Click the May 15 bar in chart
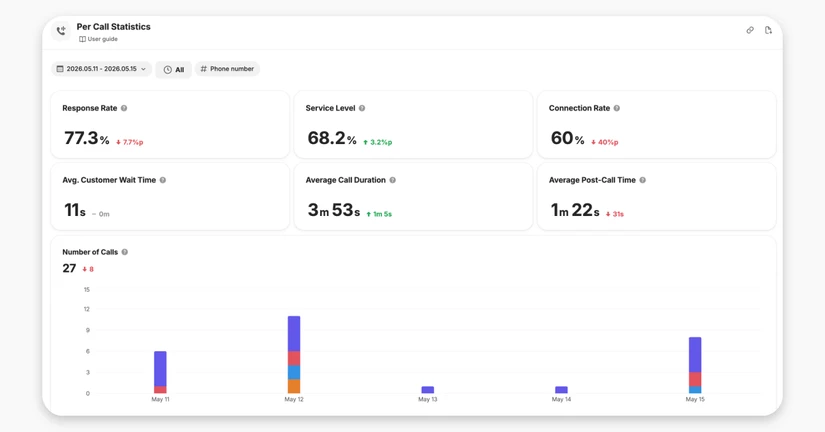 (695, 365)
